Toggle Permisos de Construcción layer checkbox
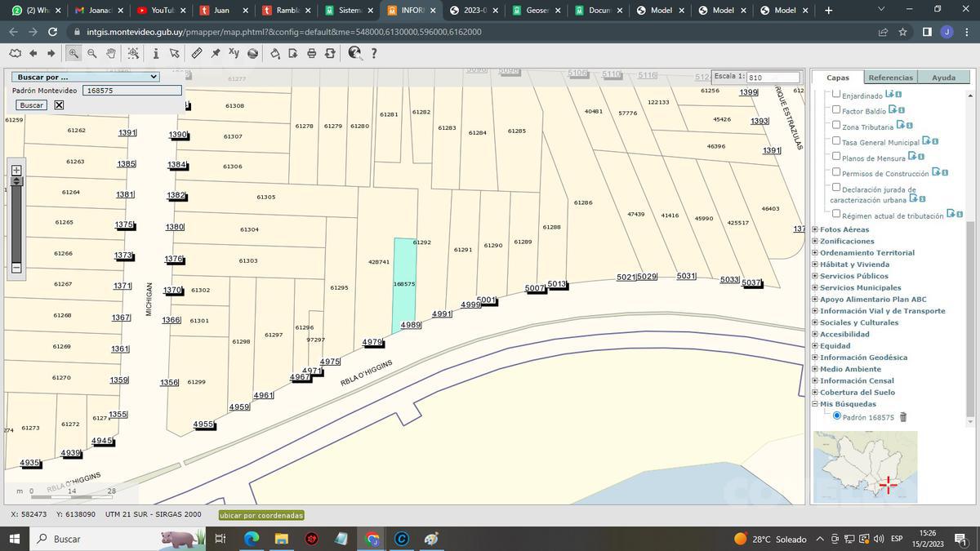The image size is (980, 551). 835,172
